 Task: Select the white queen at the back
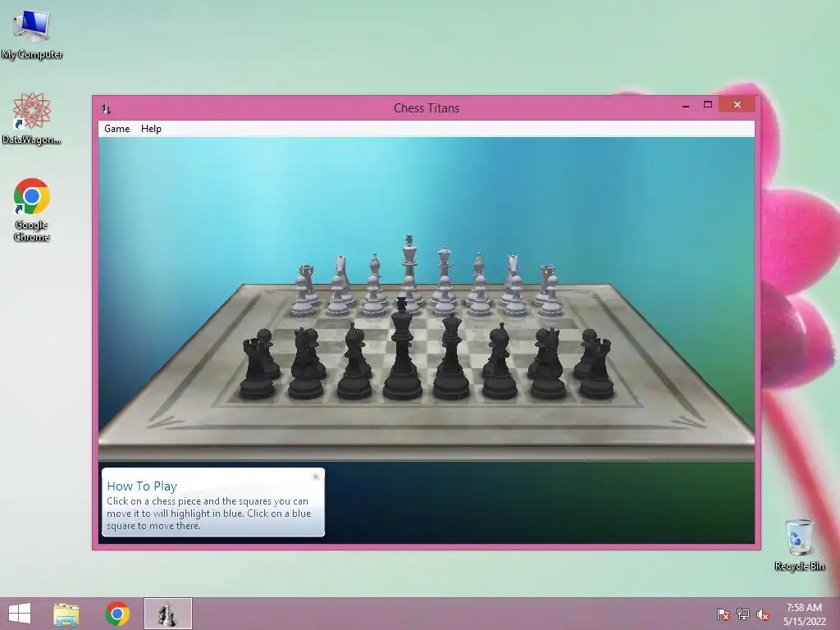click(444, 262)
